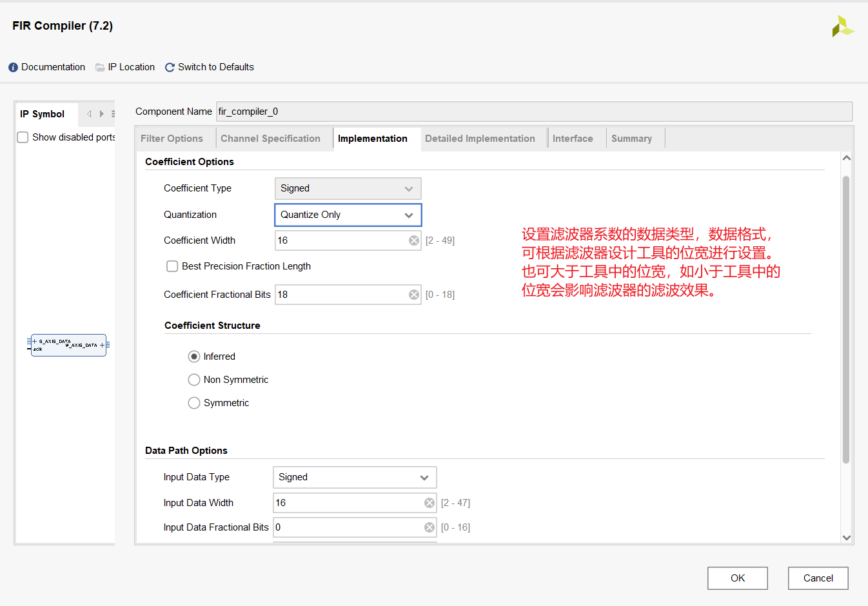Open the Summary tab

tap(632, 139)
